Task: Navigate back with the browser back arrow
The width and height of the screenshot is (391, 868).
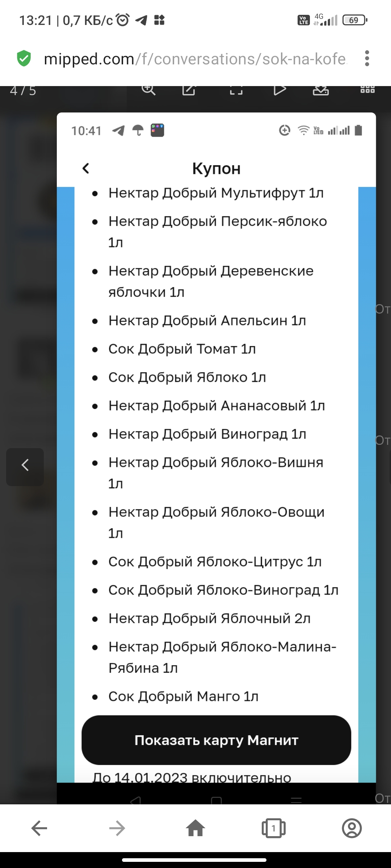Action: coord(39,828)
